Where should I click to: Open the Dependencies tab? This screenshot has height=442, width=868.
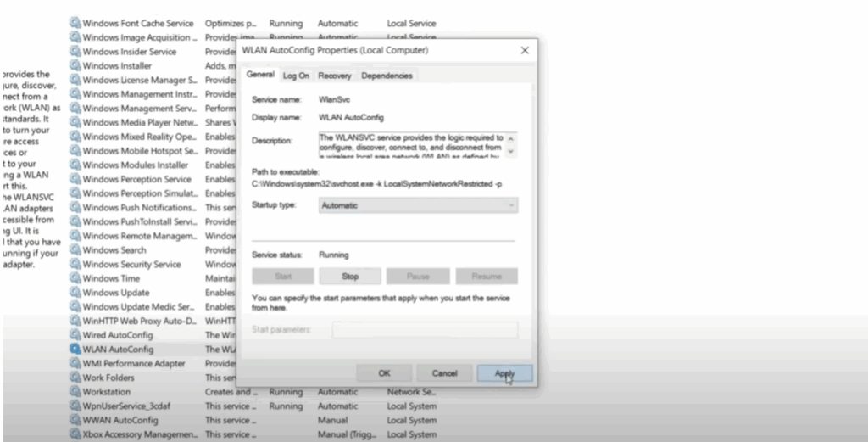387,76
